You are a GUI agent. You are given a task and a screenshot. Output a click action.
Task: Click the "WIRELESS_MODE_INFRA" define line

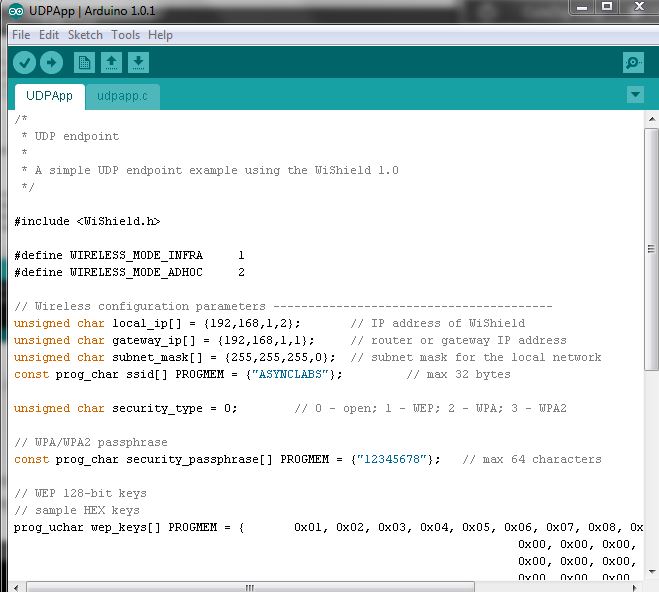pyautogui.click(x=129, y=255)
